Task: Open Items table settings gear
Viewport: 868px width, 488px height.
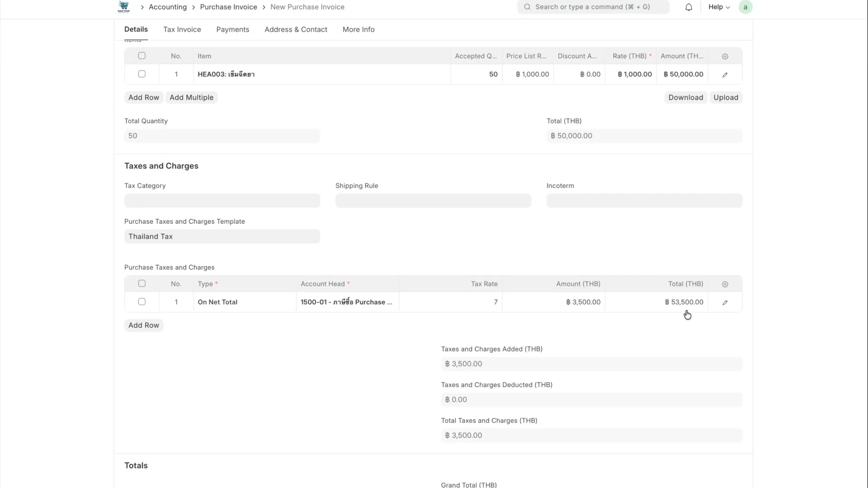Action: 725,56
